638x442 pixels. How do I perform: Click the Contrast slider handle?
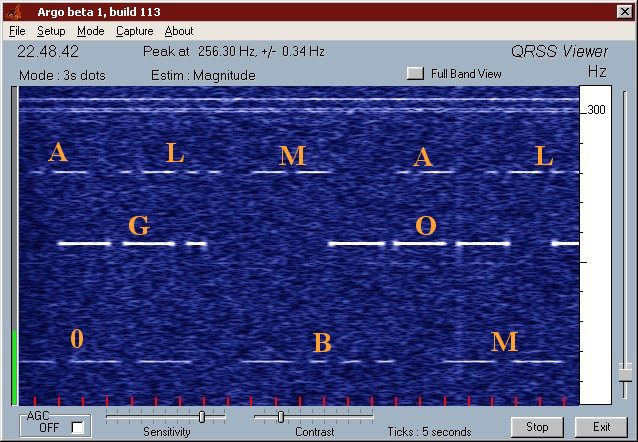[x=281, y=417]
